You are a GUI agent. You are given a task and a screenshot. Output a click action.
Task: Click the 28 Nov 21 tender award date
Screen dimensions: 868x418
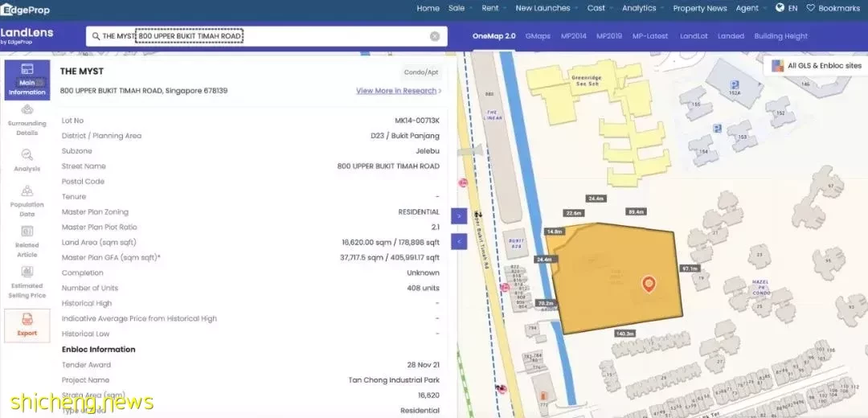[423, 365]
